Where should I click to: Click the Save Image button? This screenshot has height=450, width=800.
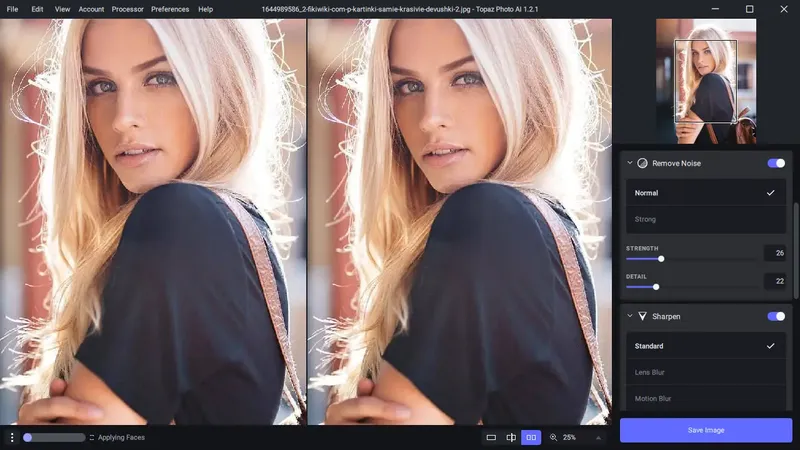click(706, 430)
